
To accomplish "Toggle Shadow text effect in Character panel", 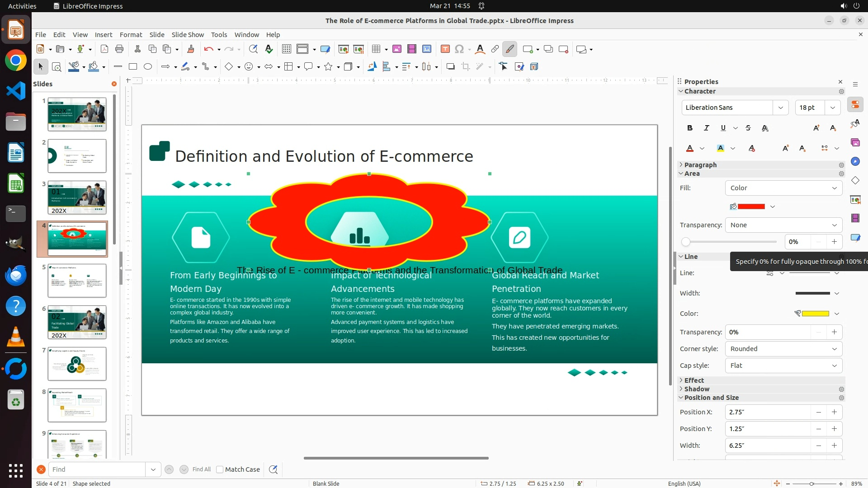I will tap(765, 128).
